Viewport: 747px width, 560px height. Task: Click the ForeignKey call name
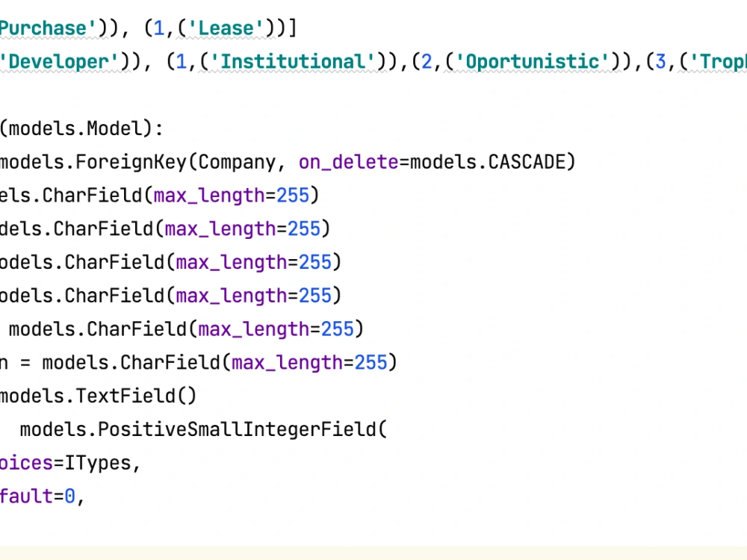point(131,162)
